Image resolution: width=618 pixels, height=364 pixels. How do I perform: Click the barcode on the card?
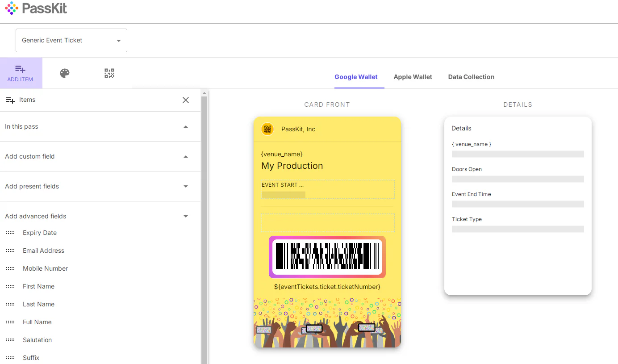327,257
